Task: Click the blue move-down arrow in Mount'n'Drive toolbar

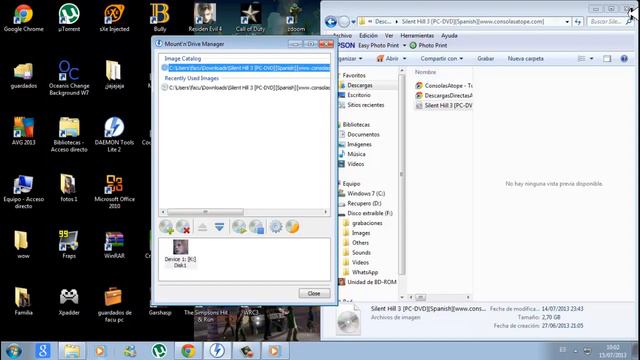Action: coord(219,227)
